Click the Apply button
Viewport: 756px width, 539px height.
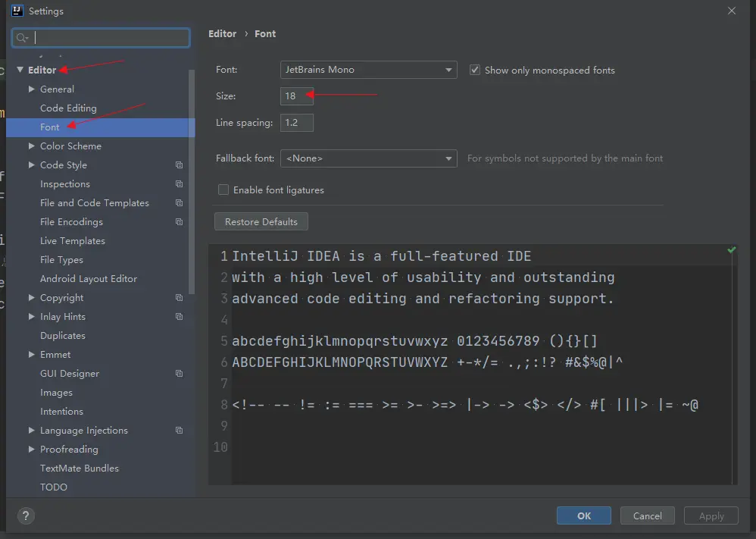[711, 515]
